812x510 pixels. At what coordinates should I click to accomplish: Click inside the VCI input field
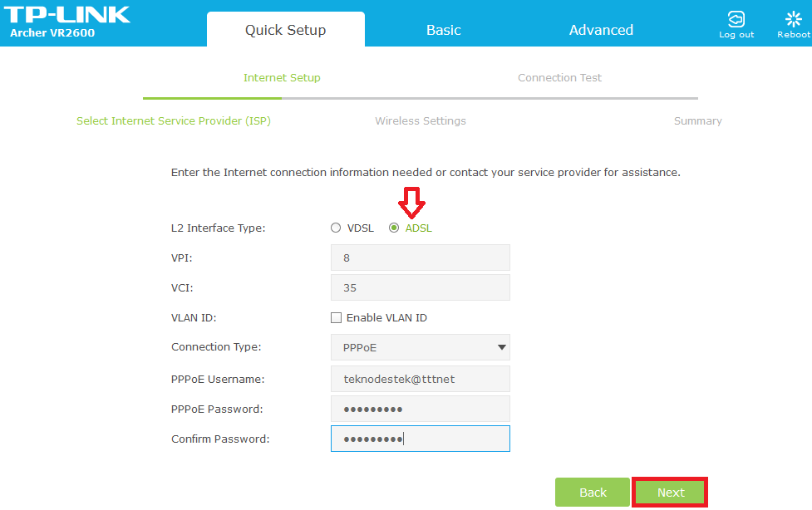point(420,287)
